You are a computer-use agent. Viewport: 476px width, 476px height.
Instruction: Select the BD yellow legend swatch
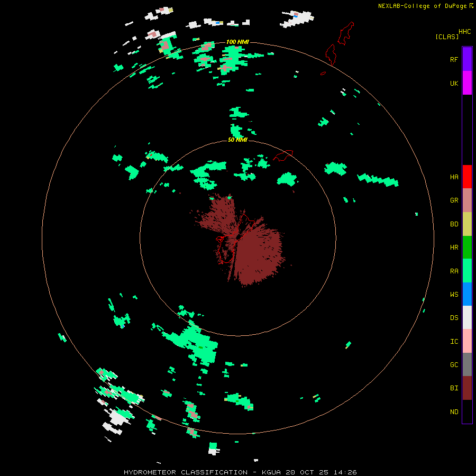coord(467,224)
